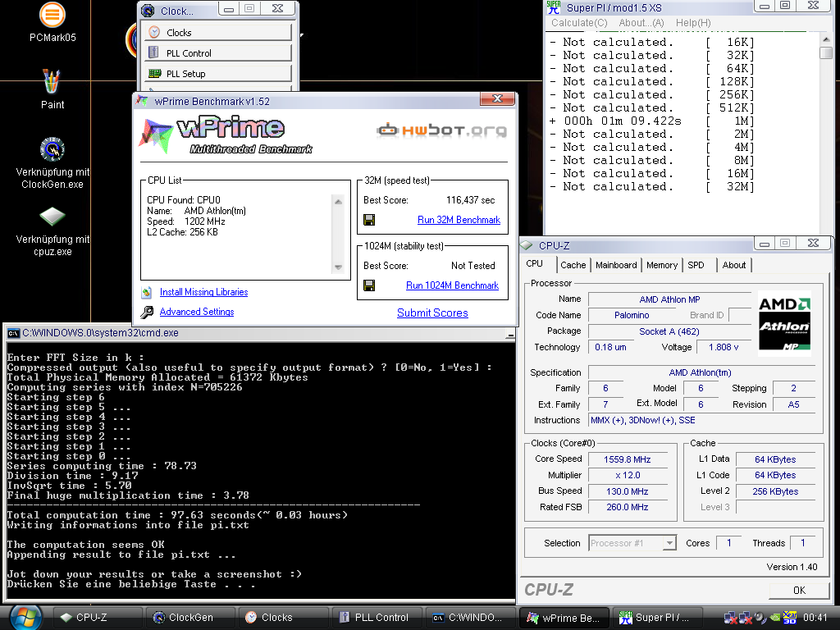Click the Clocks button in the ClockGen window
Screen dimensions: 840x630
point(218,33)
